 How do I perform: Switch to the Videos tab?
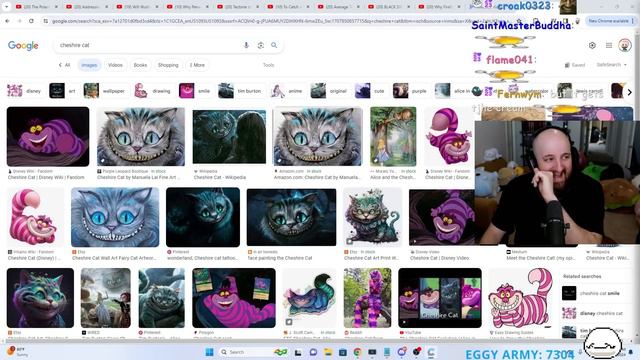click(x=115, y=65)
